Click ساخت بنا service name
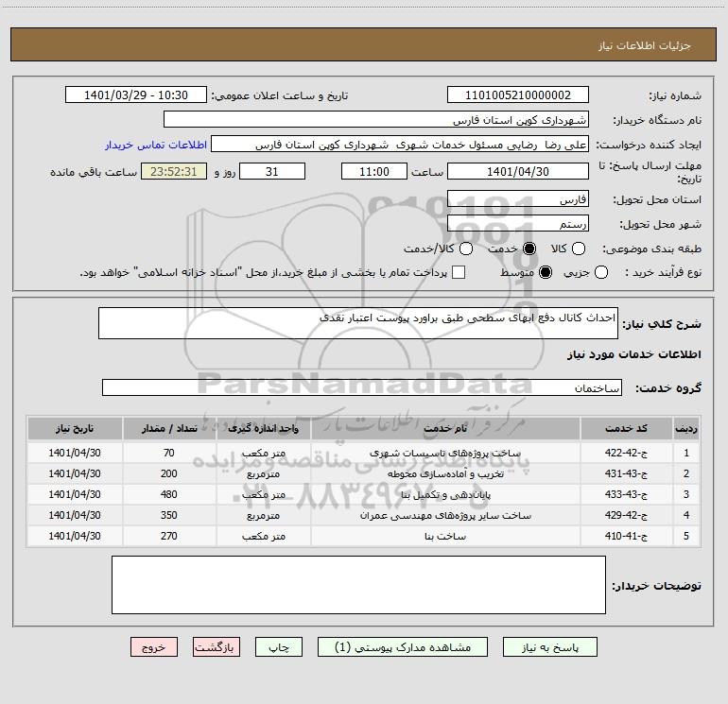 pyautogui.click(x=445, y=536)
